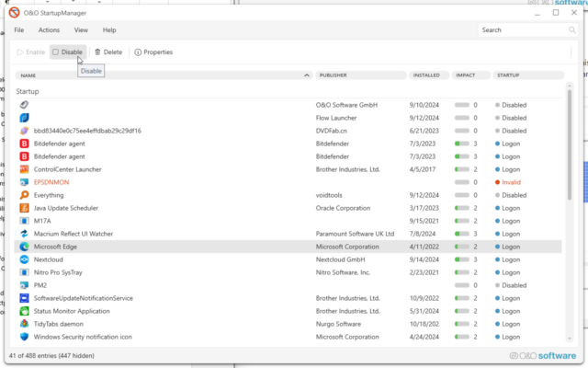Click impact bar of EPSDNMON row
Image resolution: width=588 pixels, height=368 pixels.
(462, 182)
